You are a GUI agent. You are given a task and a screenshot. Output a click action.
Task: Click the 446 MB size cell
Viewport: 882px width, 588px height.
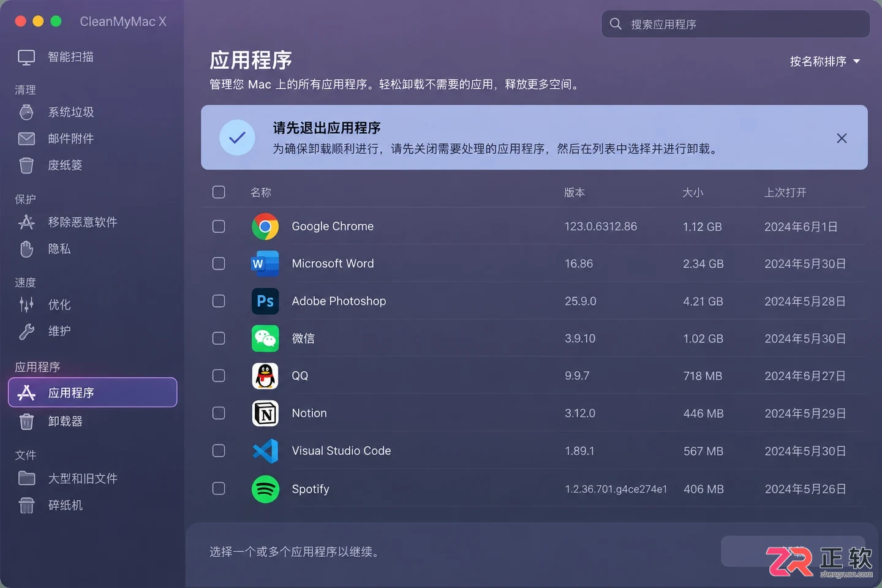(x=703, y=413)
